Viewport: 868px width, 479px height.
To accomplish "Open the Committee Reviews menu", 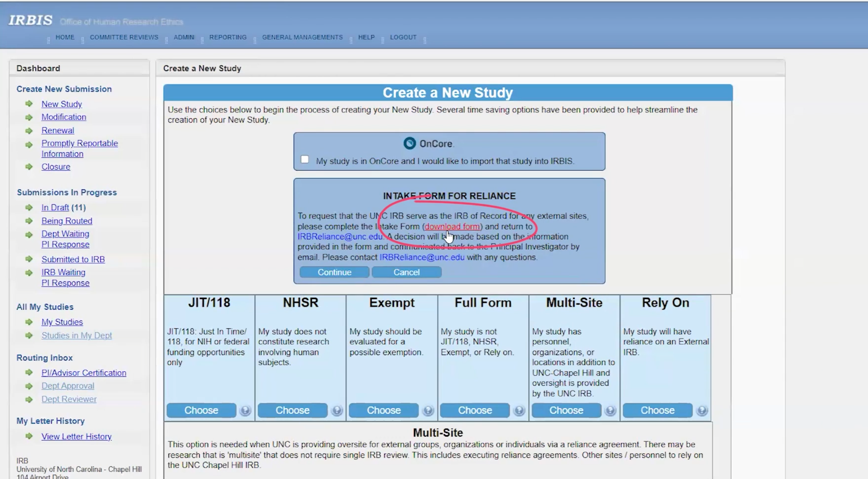I will [x=124, y=37].
